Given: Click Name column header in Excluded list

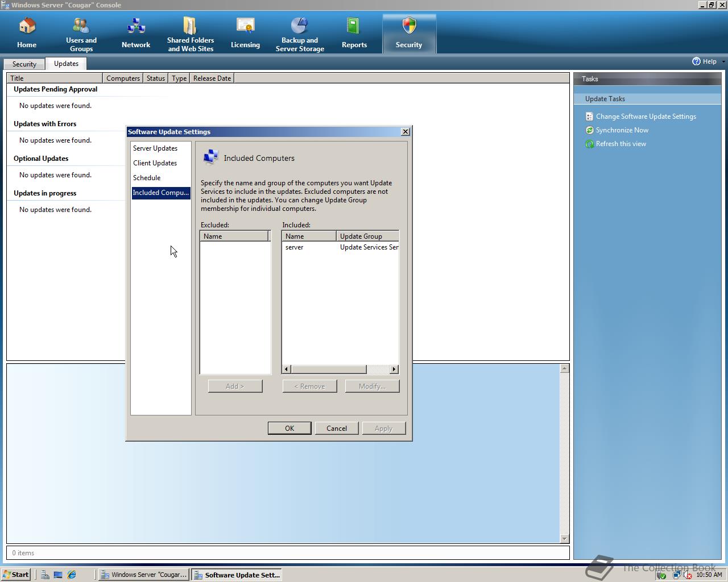Looking at the screenshot, I should [x=234, y=236].
